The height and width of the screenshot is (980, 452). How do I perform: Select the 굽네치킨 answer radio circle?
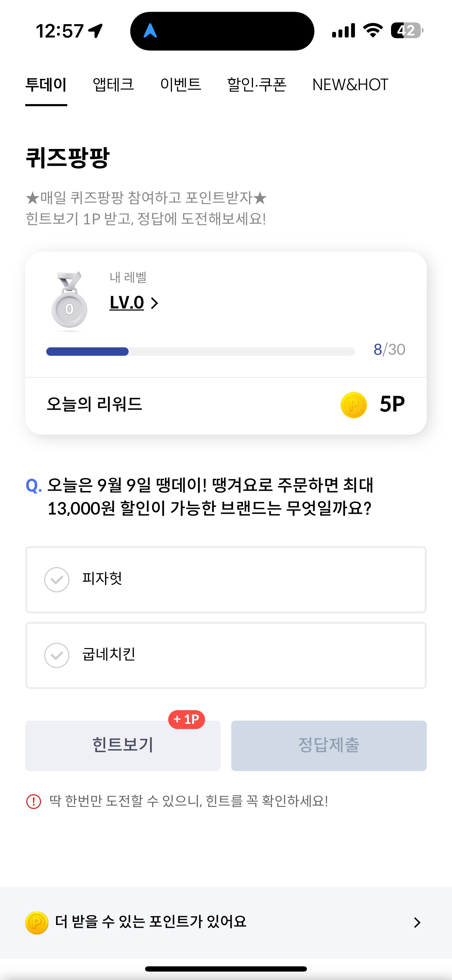[57, 655]
